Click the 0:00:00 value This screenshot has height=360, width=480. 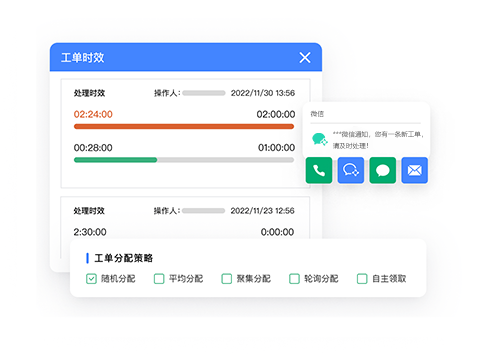pyautogui.click(x=277, y=232)
